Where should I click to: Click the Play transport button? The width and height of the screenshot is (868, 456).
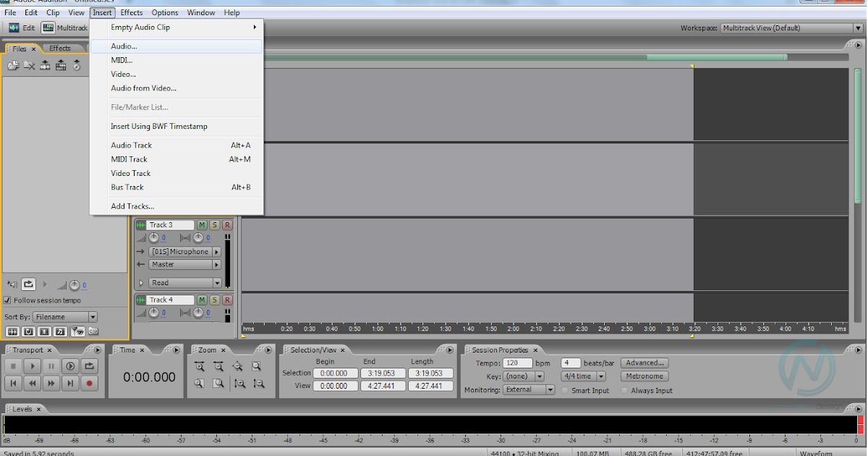(x=32, y=366)
